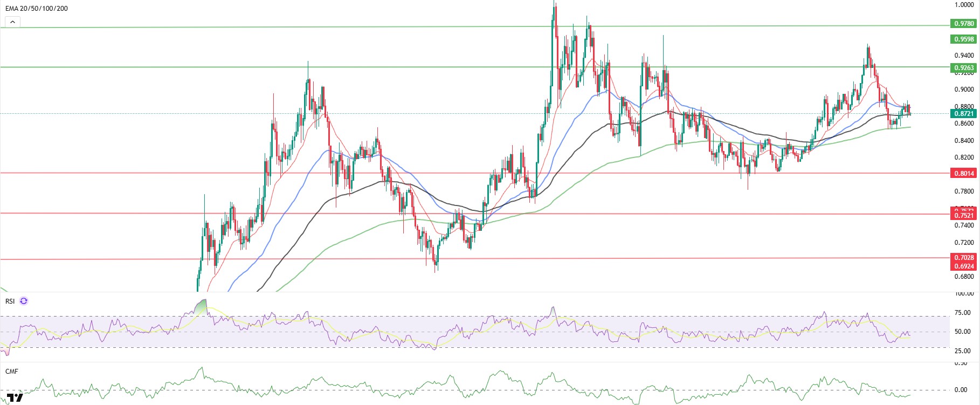Viewport: 980px width, 405px height.
Task: Click the RSI indicator refresh icon
Action: (x=24, y=301)
